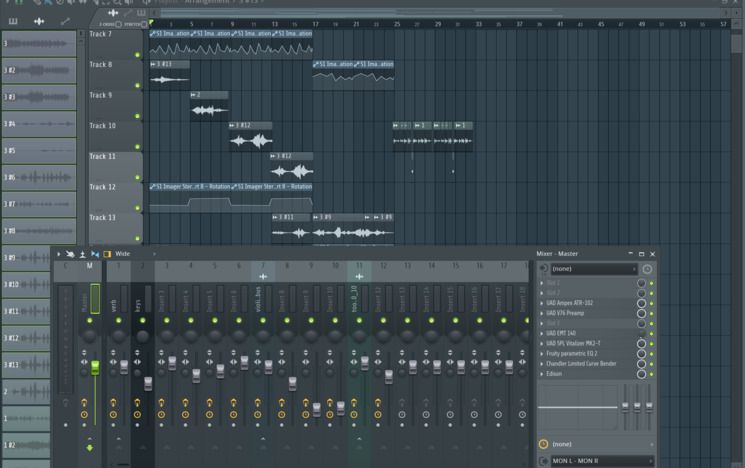Viewport: 745px width, 468px height.
Task: Select the Master channel header labeled M
Action: coord(89,266)
